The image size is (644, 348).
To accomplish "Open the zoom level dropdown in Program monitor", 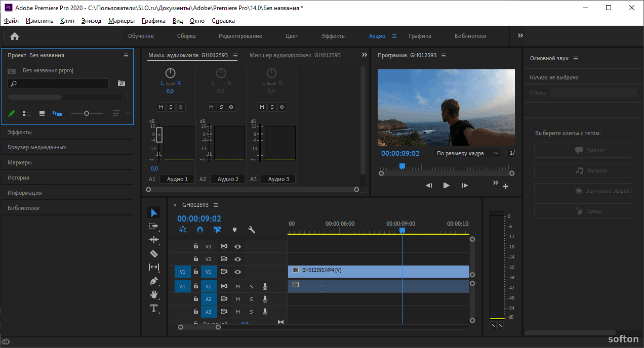I will [467, 153].
